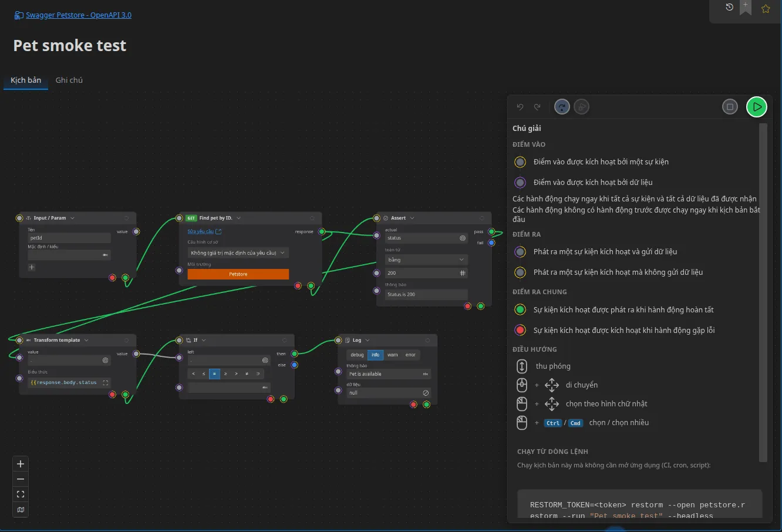Click the 'Pet is available' message field
The height and width of the screenshot is (532, 782).
click(389, 374)
